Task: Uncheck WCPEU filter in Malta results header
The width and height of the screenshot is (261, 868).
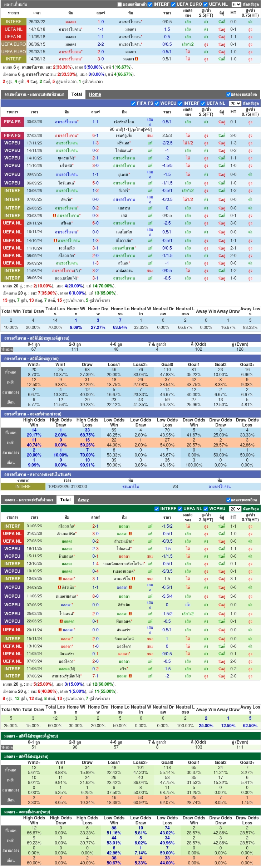Action: tap(206, 509)
